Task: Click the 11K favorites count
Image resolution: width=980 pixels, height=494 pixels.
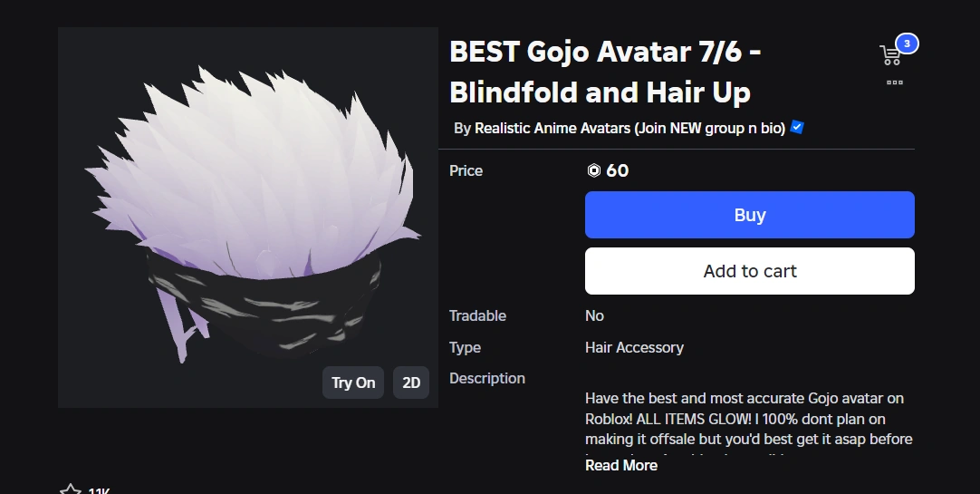Action: click(99, 490)
